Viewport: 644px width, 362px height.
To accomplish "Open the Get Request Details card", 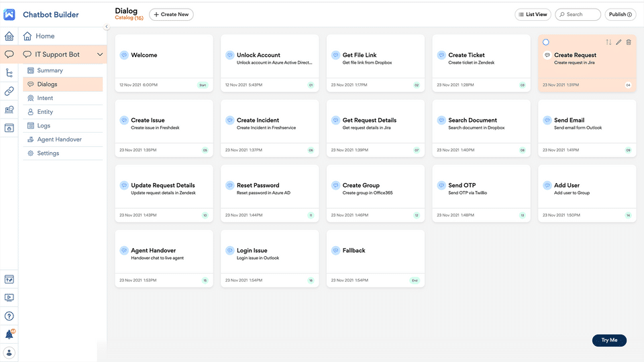I will tap(376, 128).
